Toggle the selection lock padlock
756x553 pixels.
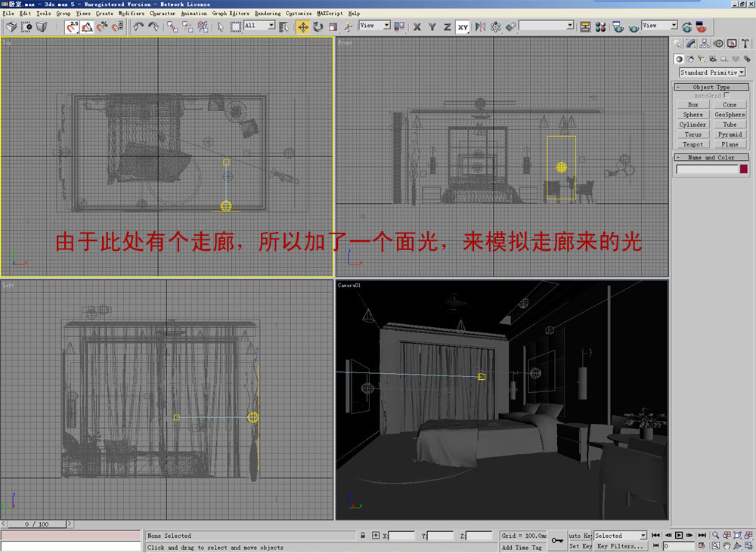click(363, 535)
